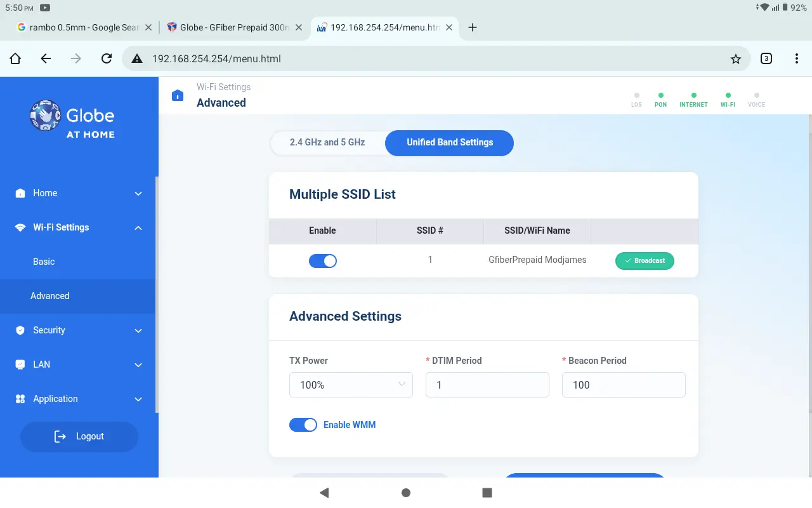
Task: Expand the Security menu chevron
Action: point(138,331)
